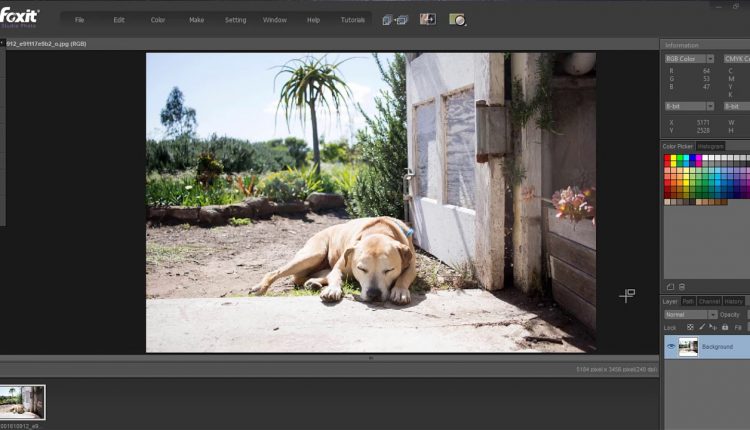Click the Opacity label in Layer panel
Screen dimensions: 750x430
click(x=730, y=315)
